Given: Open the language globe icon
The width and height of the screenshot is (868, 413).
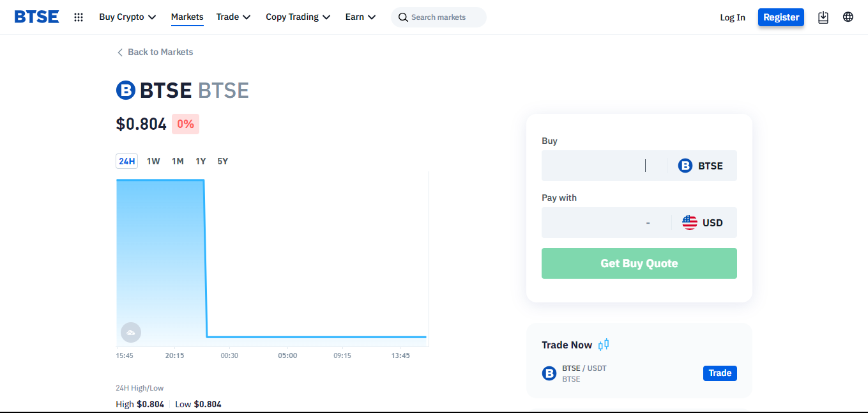Looking at the screenshot, I should (x=848, y=17).
